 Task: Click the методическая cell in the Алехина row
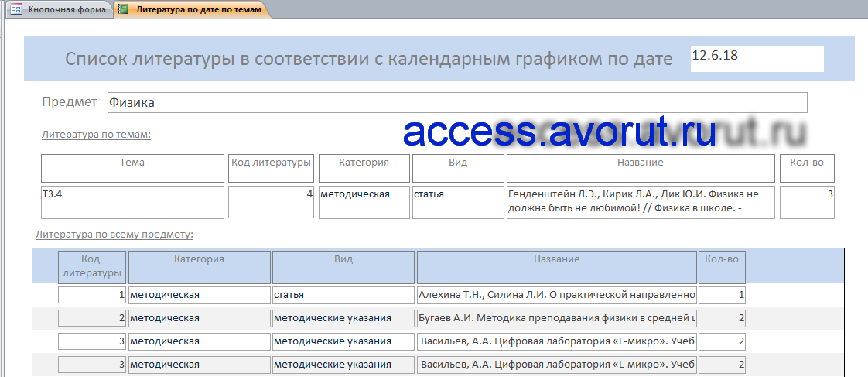(x=200, y=295)
